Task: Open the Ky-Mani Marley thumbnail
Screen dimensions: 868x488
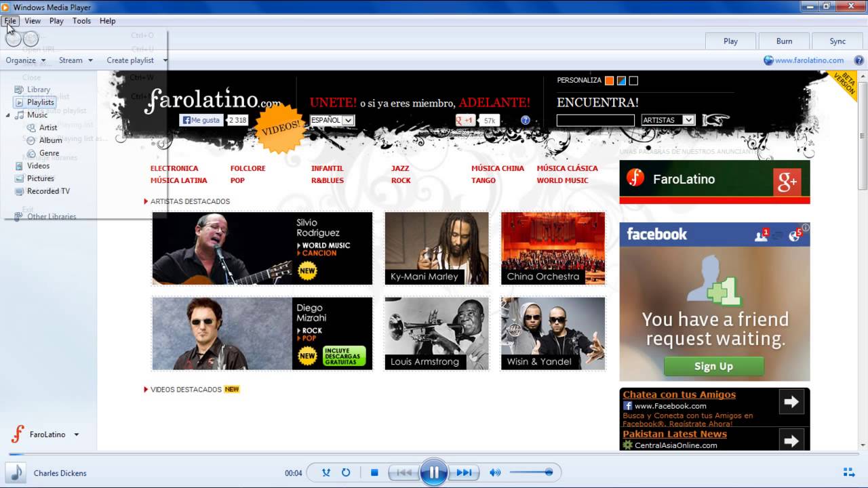Action: pos(437,248)
